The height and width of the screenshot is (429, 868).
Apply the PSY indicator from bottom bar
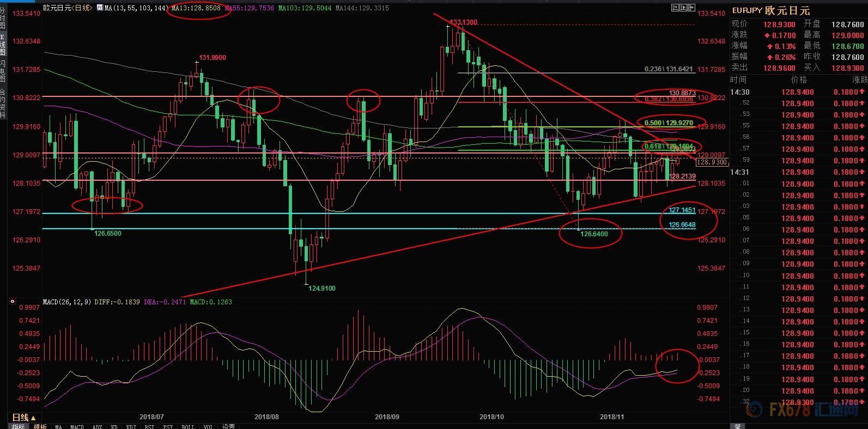(x=167, y=426)
